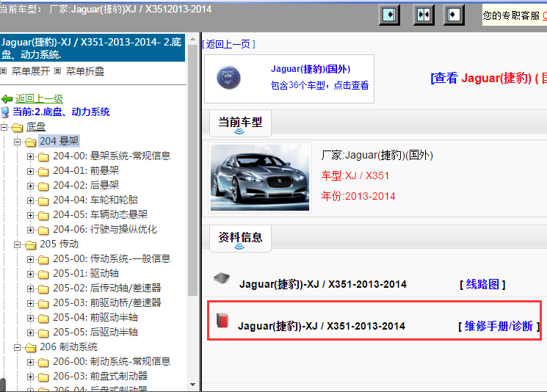Collapse the 底盘 root tree node
The width and height of the screenshot is (547, 392).
(x=5, y=128)
